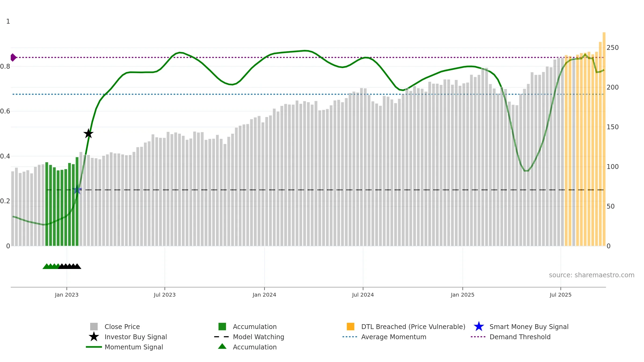
Task: Click the black triangle markers below chart
Action: pos(70,266)
